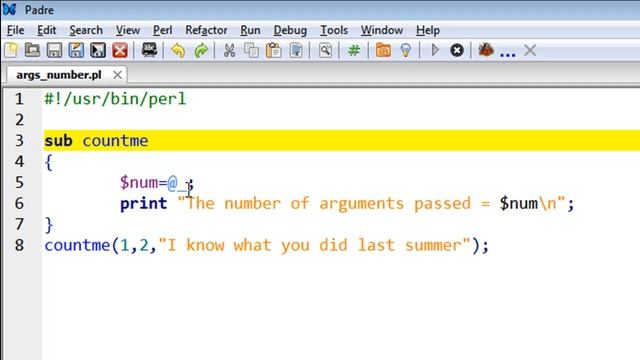Close the file with the red X icon
The width and height of the screenshot is (640, 360).
(120, 51)
